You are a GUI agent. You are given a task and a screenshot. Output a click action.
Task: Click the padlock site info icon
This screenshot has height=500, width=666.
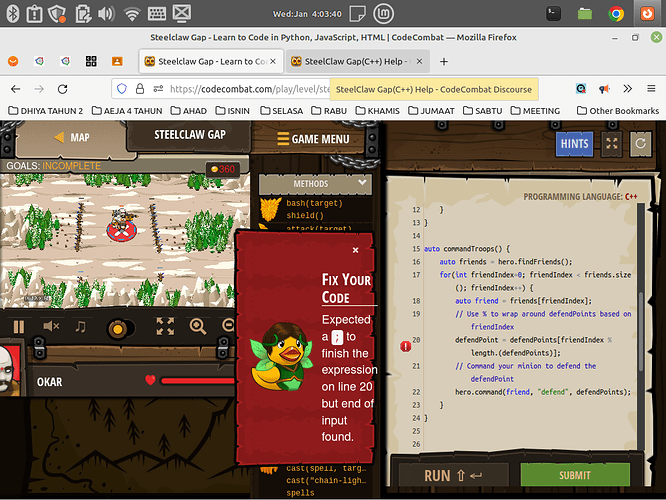[x=140, y=89]
